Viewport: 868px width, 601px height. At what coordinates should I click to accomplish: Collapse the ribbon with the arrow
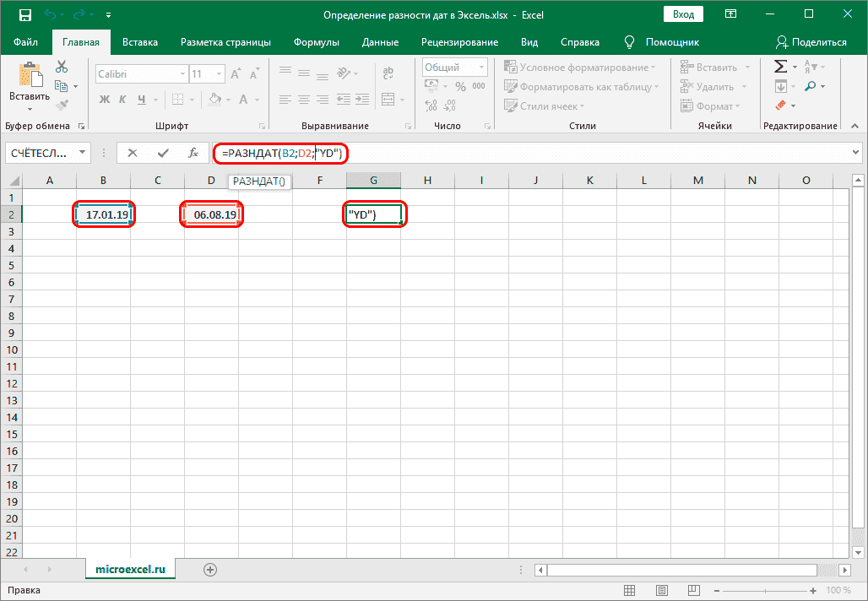[854, 127]
